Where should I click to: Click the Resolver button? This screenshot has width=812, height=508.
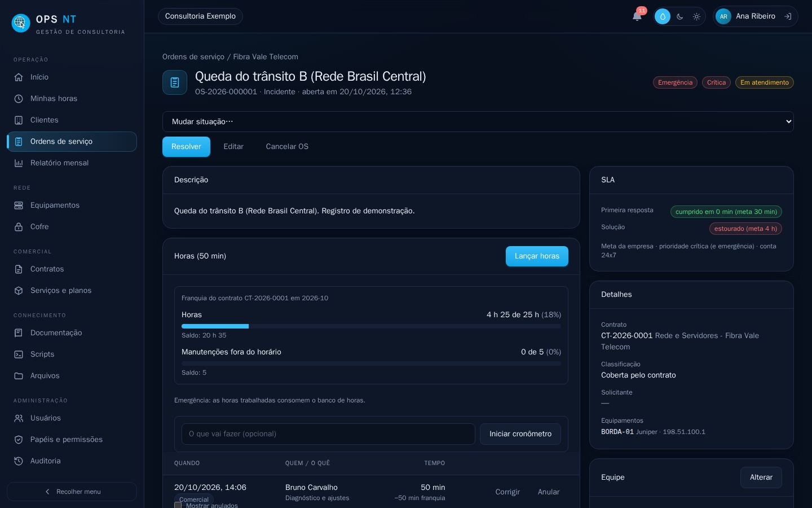tap(186, 147)
